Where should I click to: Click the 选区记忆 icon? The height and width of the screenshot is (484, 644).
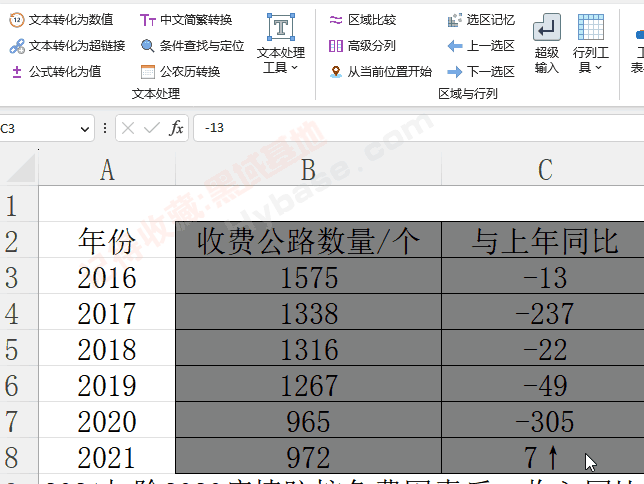[x=454, y=20]
